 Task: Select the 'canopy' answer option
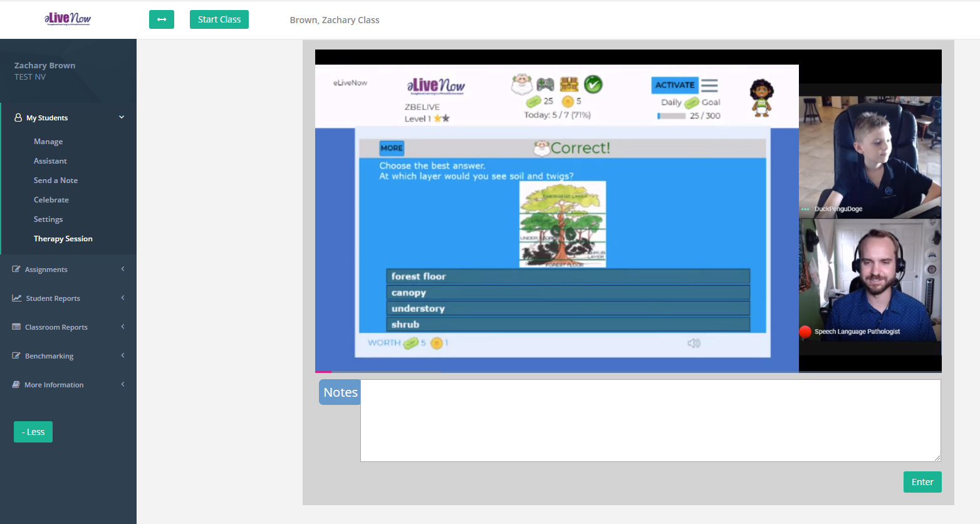pyautogui.click(x=568, y=293)
